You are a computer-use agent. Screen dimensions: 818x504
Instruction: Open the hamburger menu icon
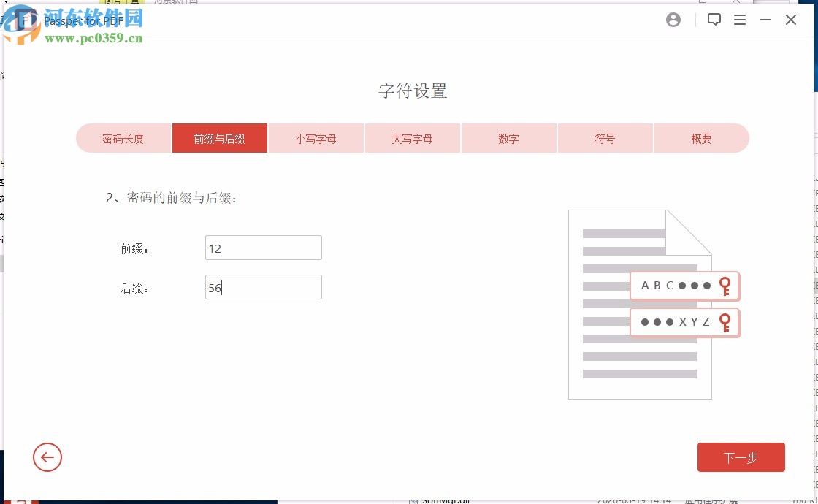tap(740, 20)
